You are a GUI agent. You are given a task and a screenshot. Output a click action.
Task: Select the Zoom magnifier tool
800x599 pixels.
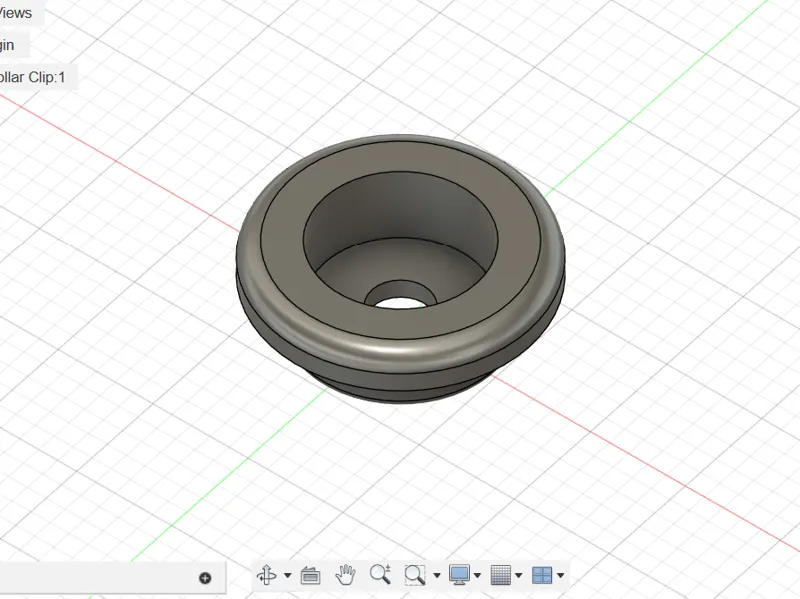tap(380, 575)
